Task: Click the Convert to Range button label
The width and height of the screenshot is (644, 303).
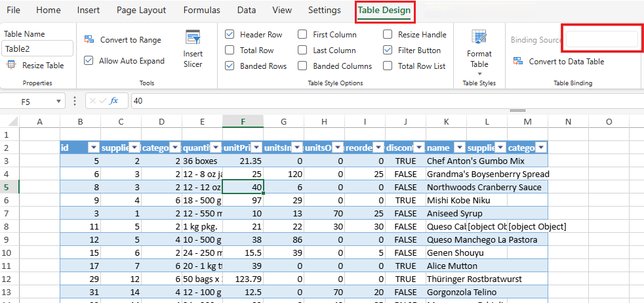Action: tap(131, 40)
